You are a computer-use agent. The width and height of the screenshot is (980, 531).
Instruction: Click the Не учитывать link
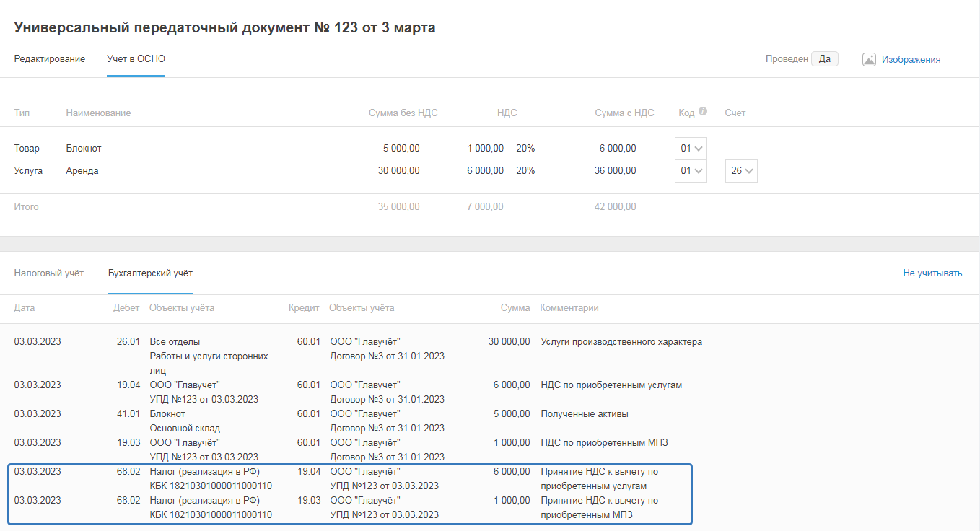(932, 273)
